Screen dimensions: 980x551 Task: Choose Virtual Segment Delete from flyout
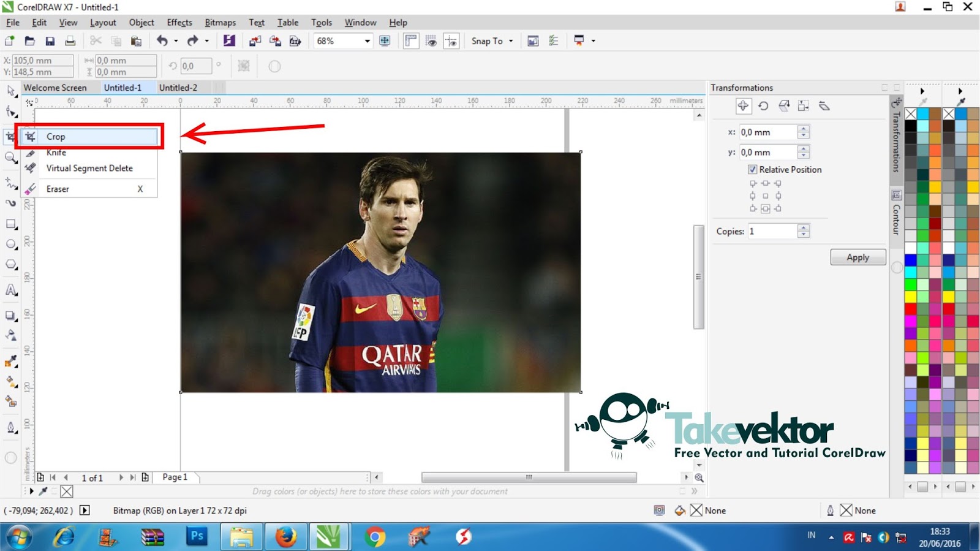click(89, 168)
